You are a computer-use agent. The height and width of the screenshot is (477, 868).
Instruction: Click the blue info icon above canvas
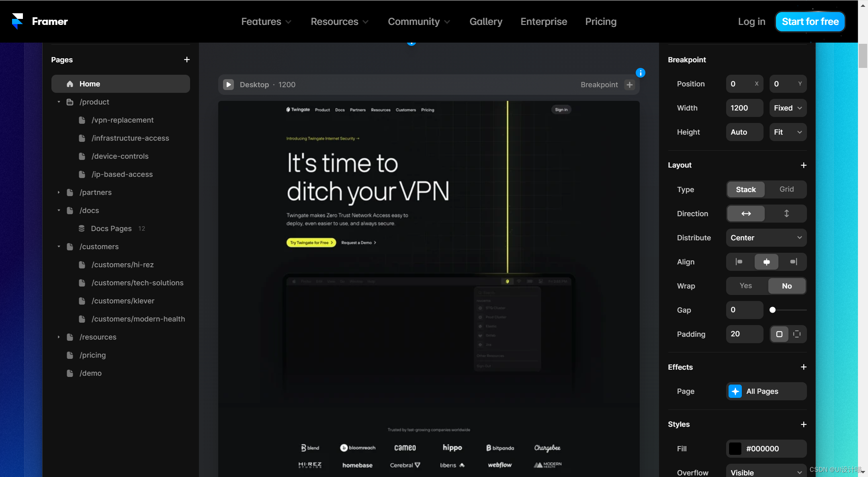point(641,73)
